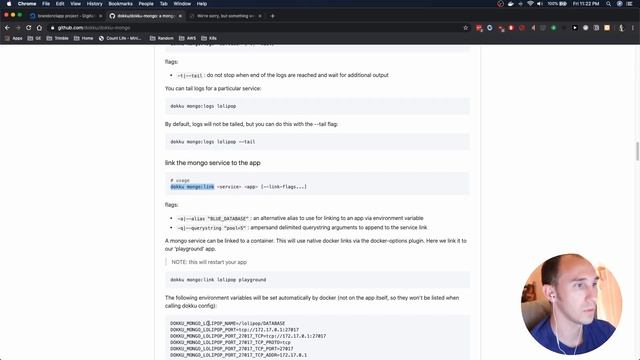Click the --alias "BLUE_DATABASE" flag text
Viewport: 640px width, 360px height.
(x=213, y=218)
